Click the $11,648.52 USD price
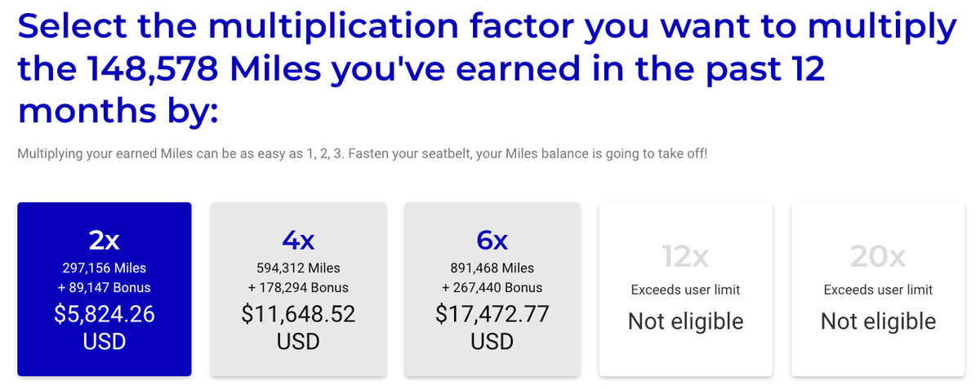Image resolution: width=980 pixels, height=390 pixels. tap(298, 326)
